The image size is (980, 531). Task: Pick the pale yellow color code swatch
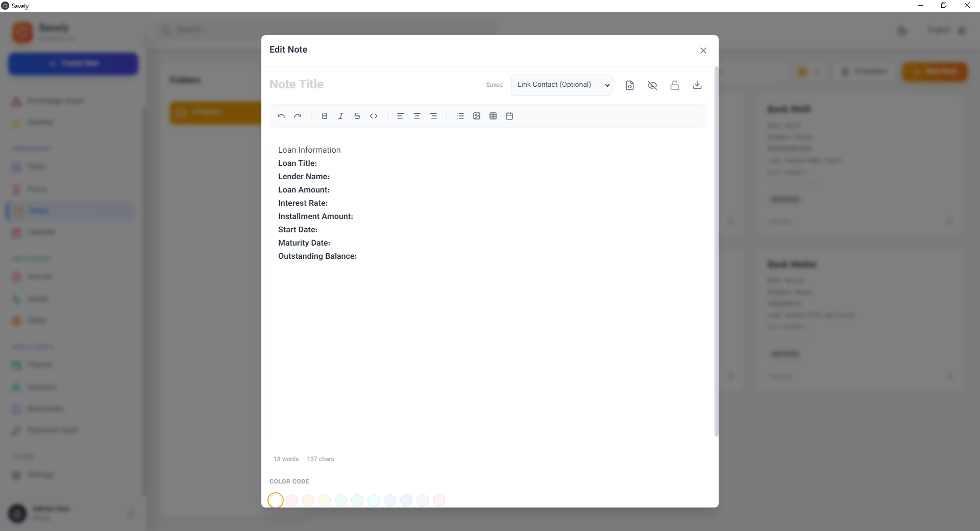pos(325,500)
